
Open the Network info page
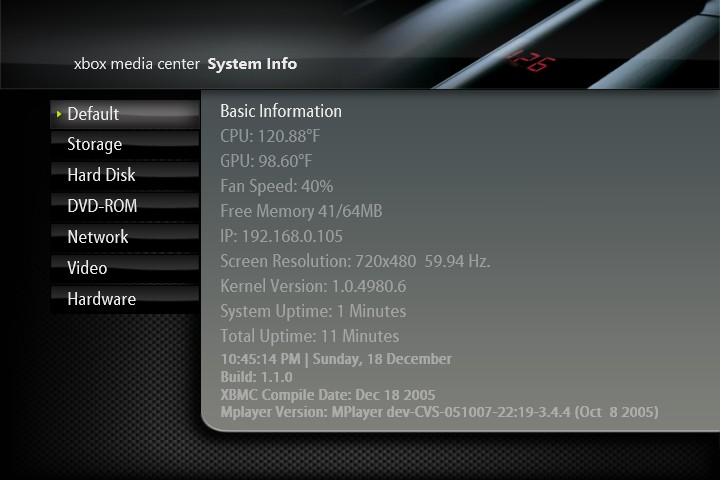[x=98, y=237]
